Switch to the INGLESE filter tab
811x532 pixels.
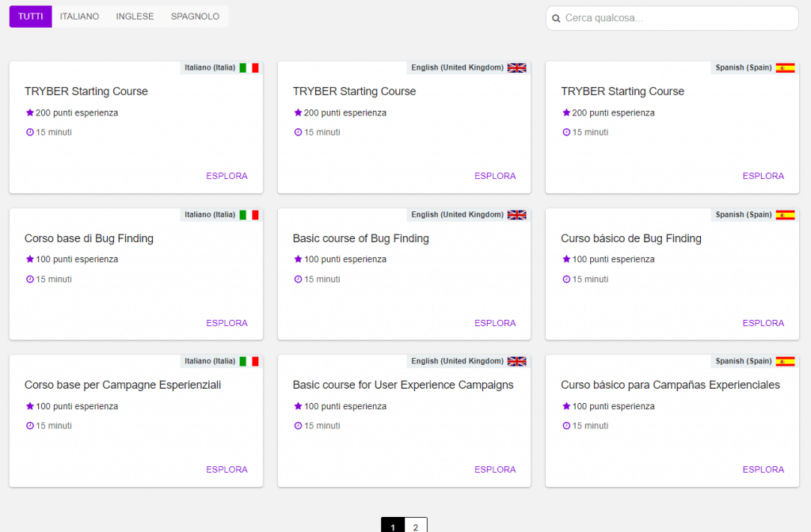click(x=135, y=17)
